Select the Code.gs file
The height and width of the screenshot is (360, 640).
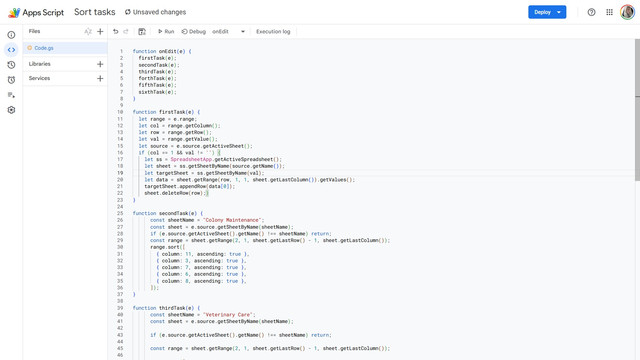pos(65,48)
